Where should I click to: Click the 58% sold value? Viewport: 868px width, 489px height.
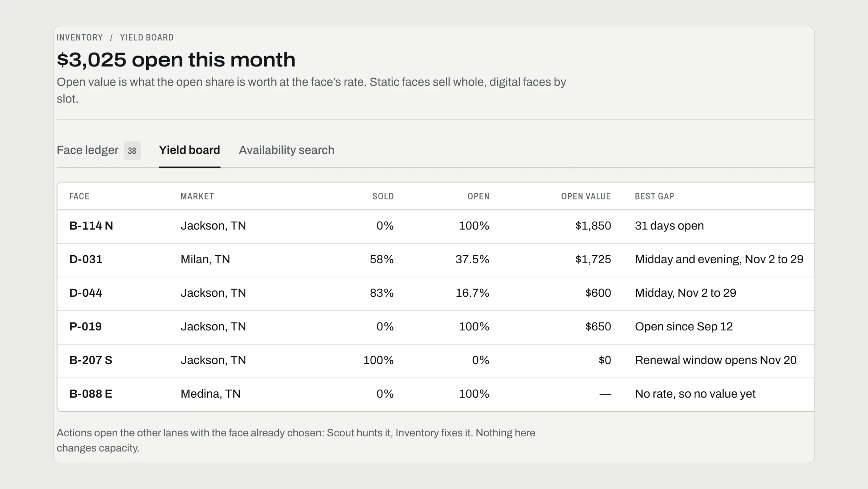click(x=382, y=259)
